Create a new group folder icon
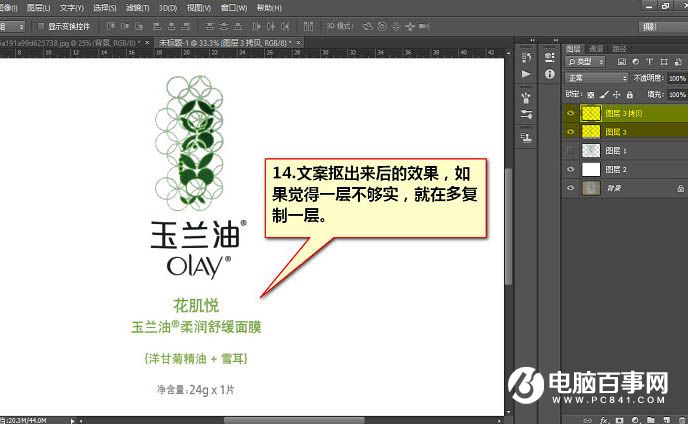The image size is (688, 424). pos(651,420)
